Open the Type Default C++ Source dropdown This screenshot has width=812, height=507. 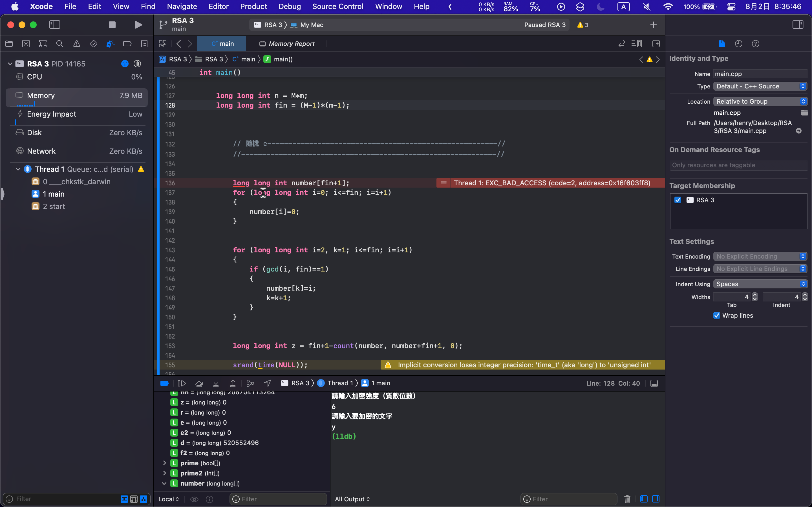(x=760, y=86)
